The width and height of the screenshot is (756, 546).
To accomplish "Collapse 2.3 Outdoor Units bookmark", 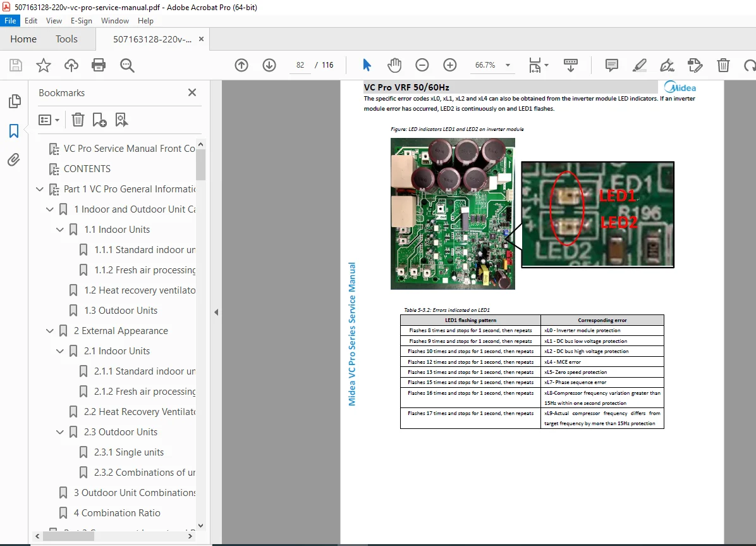I will click(x=60, y=432).
